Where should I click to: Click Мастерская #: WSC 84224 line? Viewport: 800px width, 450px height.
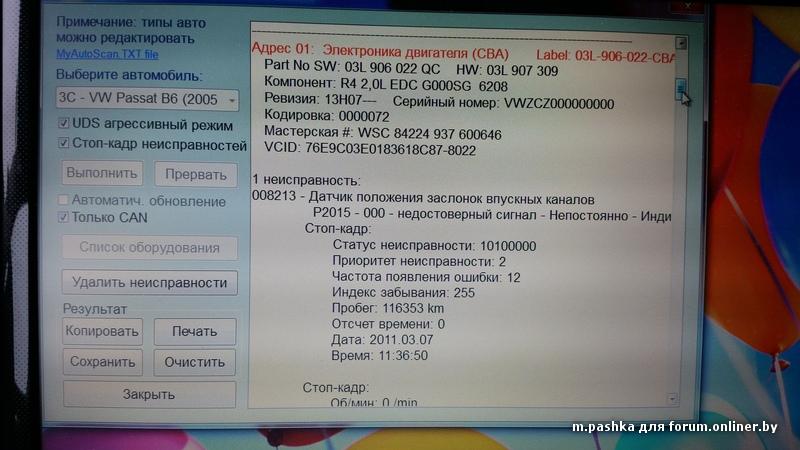tap(383, 134)
